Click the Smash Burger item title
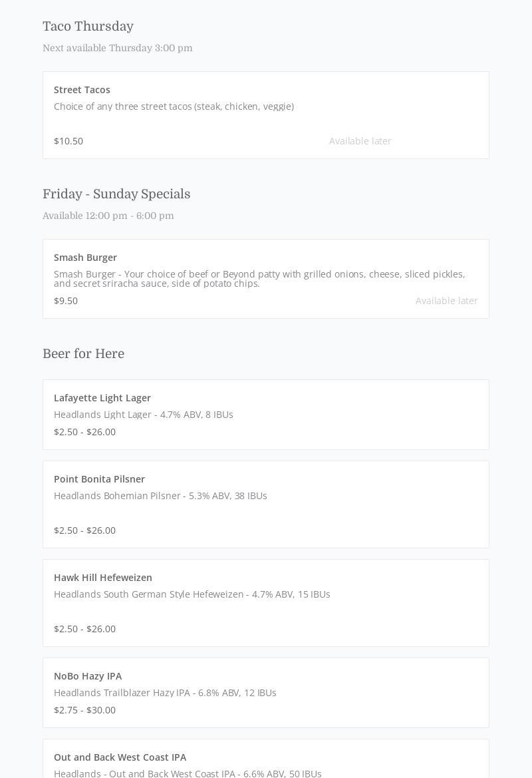 click(85, 258)
